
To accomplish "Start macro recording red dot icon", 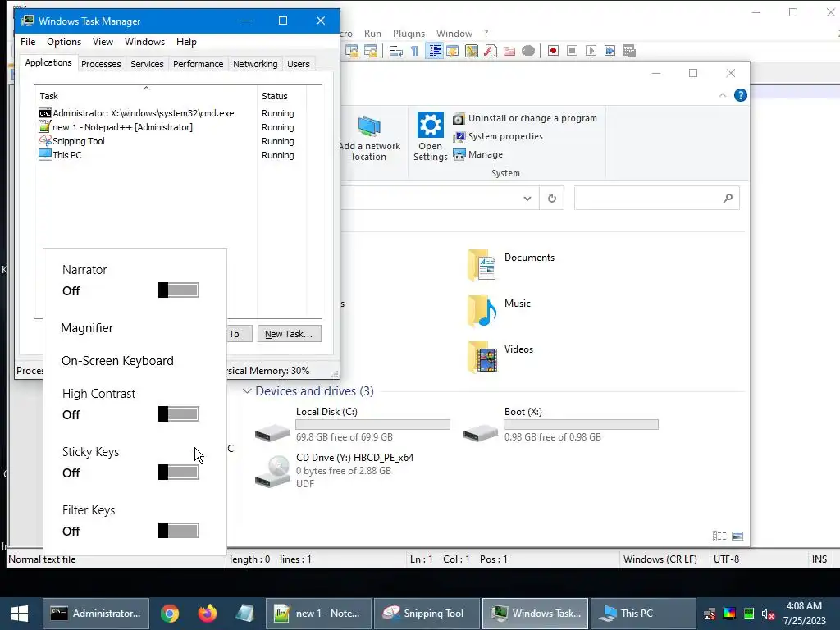I will point(554,51).
